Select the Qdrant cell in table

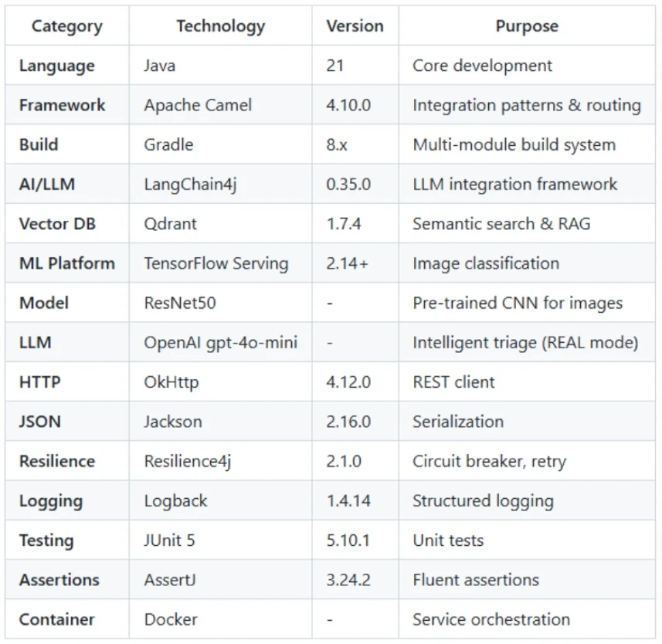(170, 224)
